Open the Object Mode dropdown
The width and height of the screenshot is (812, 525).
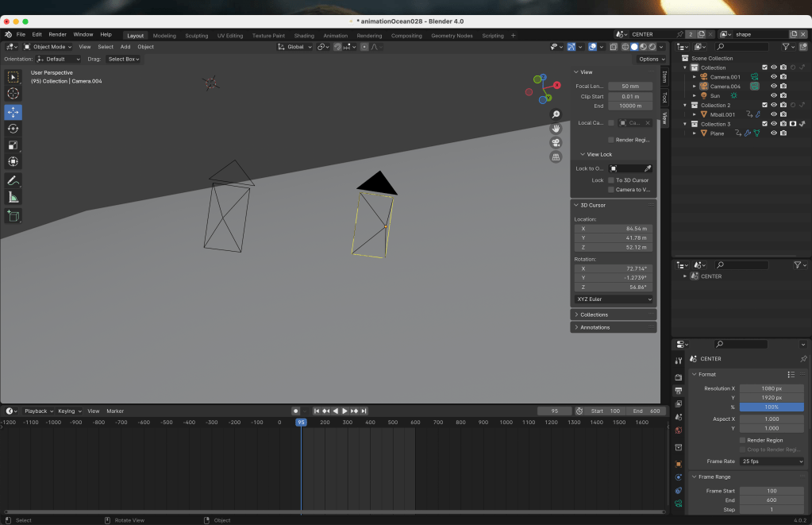48,47
